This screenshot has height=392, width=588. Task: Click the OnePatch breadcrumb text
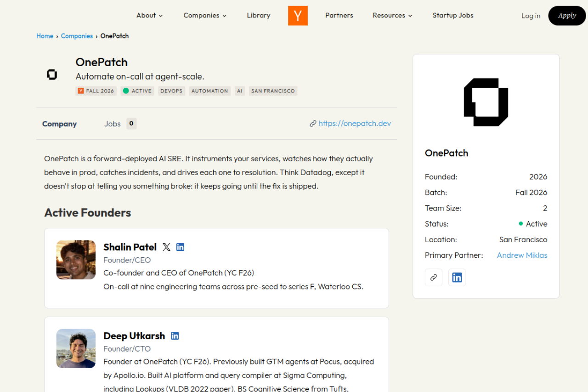pos(114,36)
